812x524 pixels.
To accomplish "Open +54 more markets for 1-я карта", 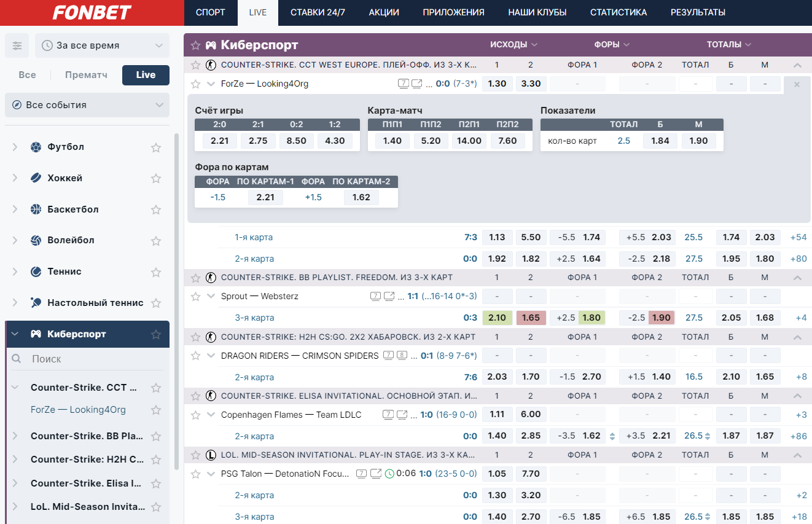I will point(798,237).
